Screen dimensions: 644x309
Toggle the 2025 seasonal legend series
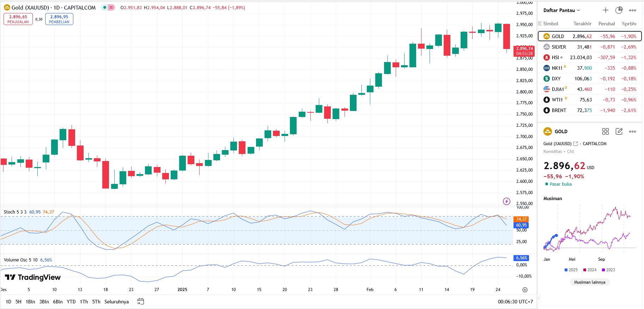(x=571, y=270)
